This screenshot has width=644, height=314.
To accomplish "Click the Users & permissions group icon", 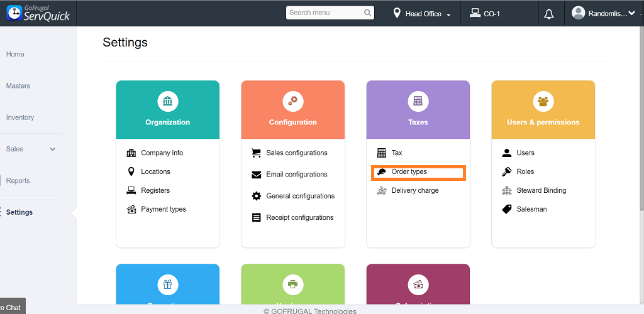I will coord(543,100).
